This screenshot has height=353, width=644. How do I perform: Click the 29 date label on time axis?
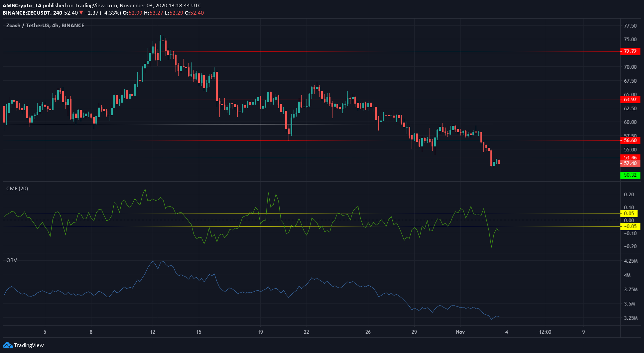[414, 332]
